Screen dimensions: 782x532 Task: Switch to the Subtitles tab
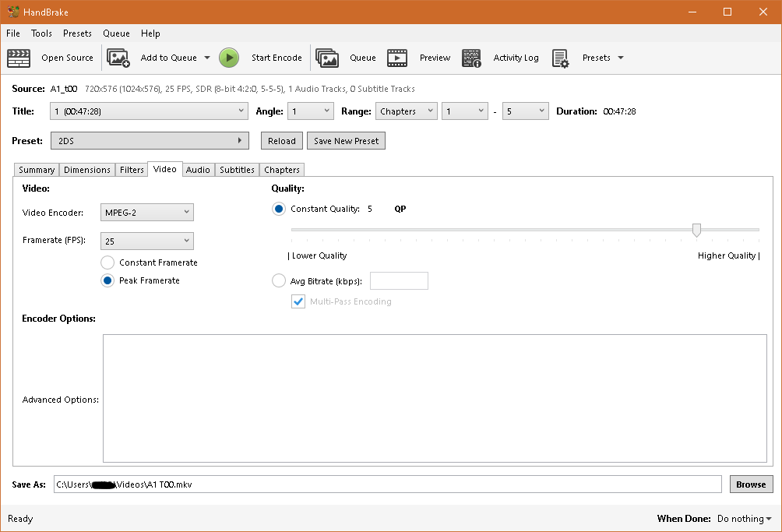237,170
